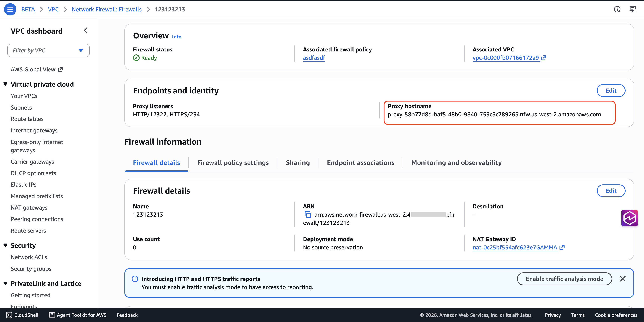Switch to Firewall policy settings tab
Viewport: 644px width, 322px height.
click(x=233, y=163)
